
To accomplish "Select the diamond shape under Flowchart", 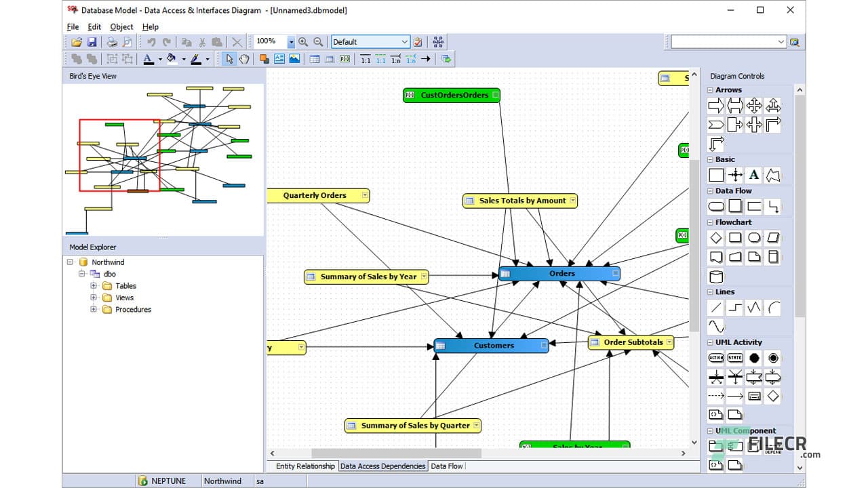I will 715,237.
